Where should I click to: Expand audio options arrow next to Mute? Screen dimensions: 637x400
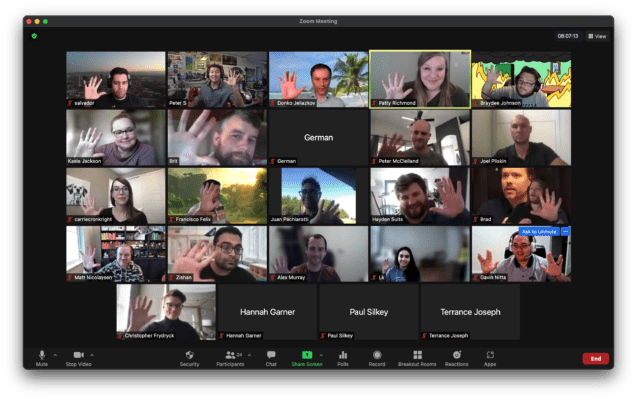[55, 354]
